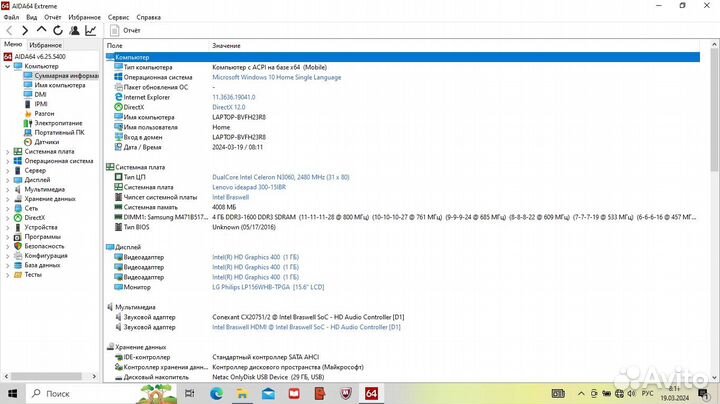
Task: Select the Системная память row
Action: 402,207
